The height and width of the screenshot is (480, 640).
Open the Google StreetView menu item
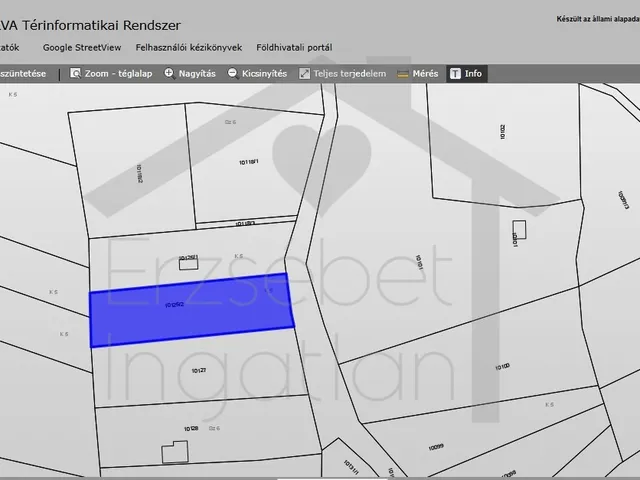coord(82,47)
